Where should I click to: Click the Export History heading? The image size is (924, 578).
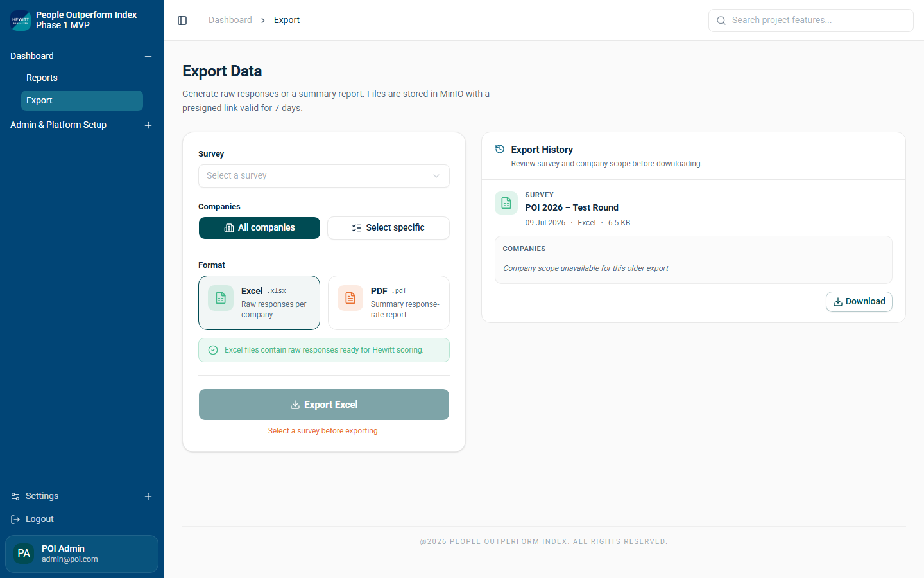coord(542,150)
